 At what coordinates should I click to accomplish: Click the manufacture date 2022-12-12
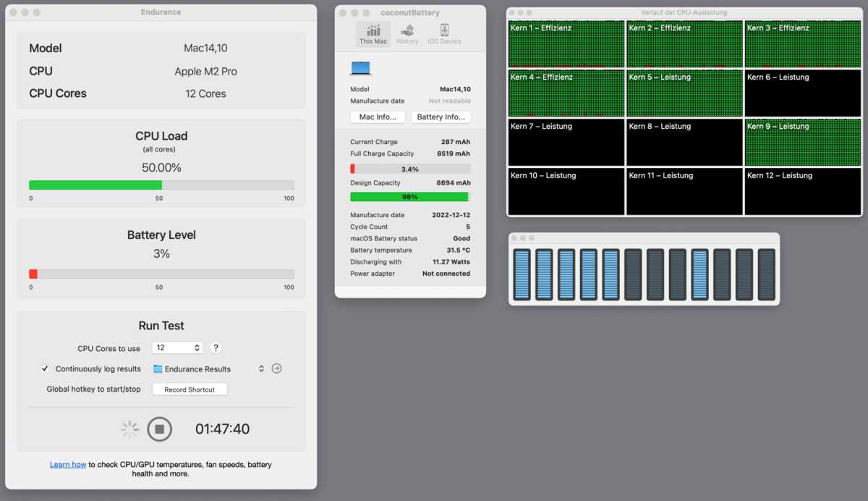(x=450, y=215)
